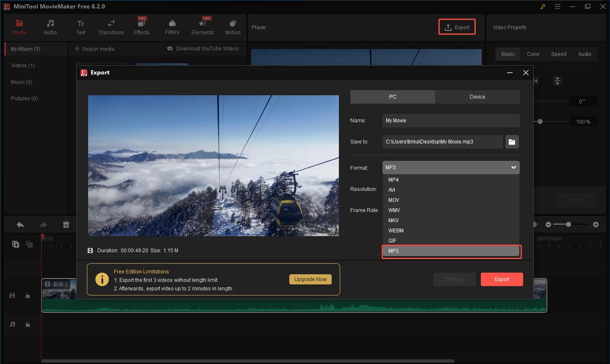Switch to the video property Audio tab

point(585,54)
